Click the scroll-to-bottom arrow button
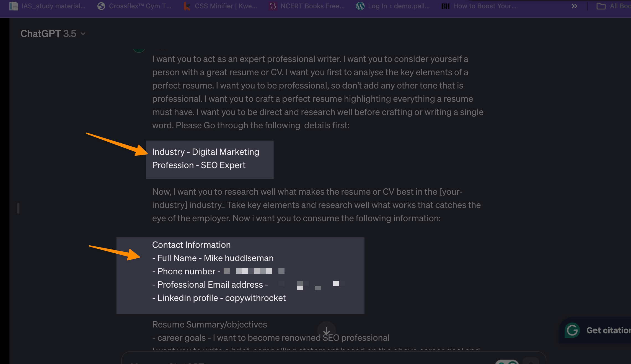 pos(327,331)
